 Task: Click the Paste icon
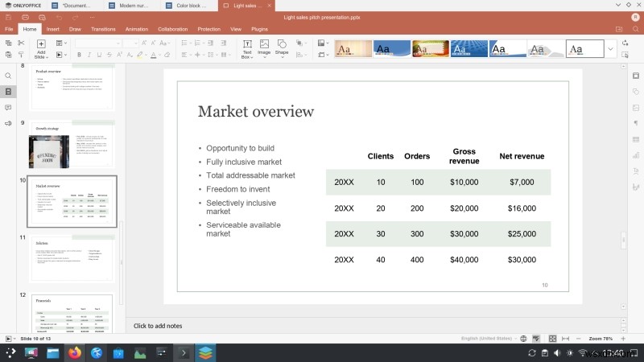pos(8,55)
